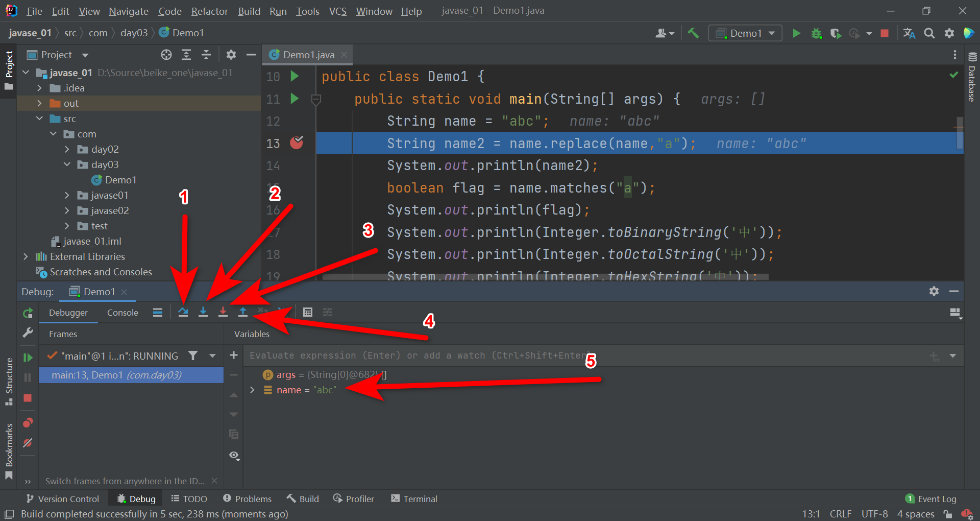The height and width of the screenshot is (521, 980).
Task: Open the Profiler tool window
Action: click(353, 499)
